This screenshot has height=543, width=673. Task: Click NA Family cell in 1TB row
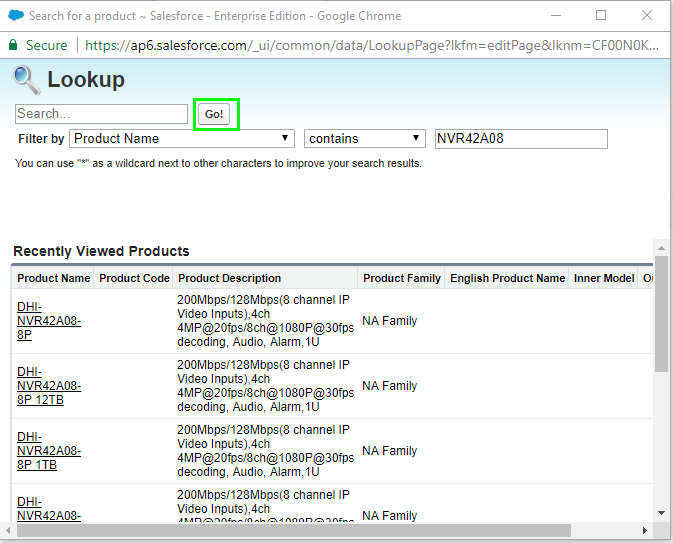tap(390, 451)
